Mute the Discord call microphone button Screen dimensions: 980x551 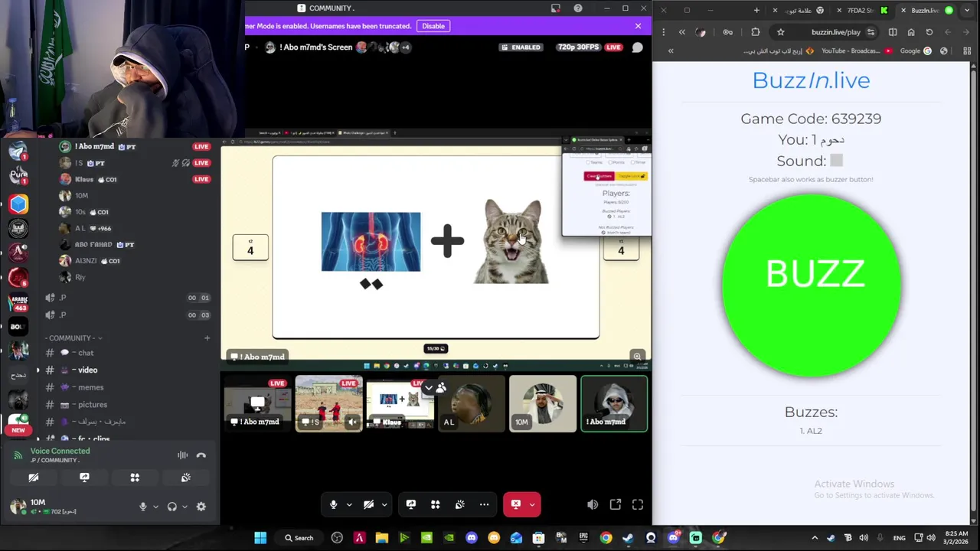[333, 504]
